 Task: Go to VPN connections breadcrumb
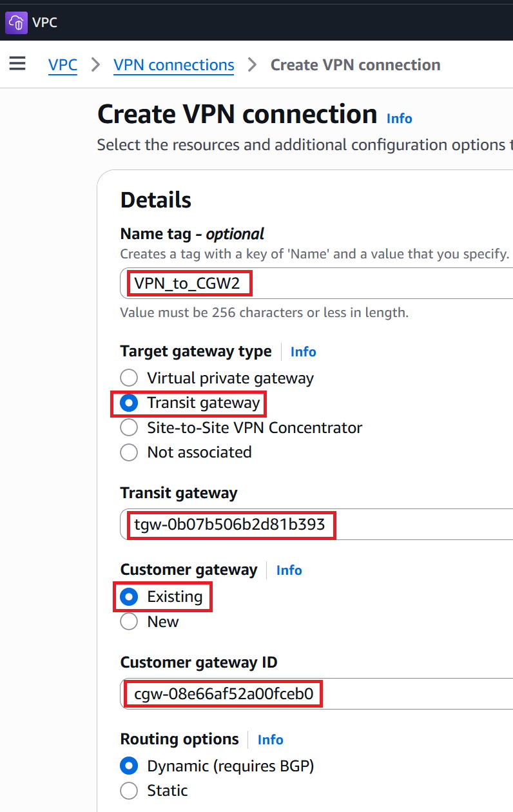174,65
